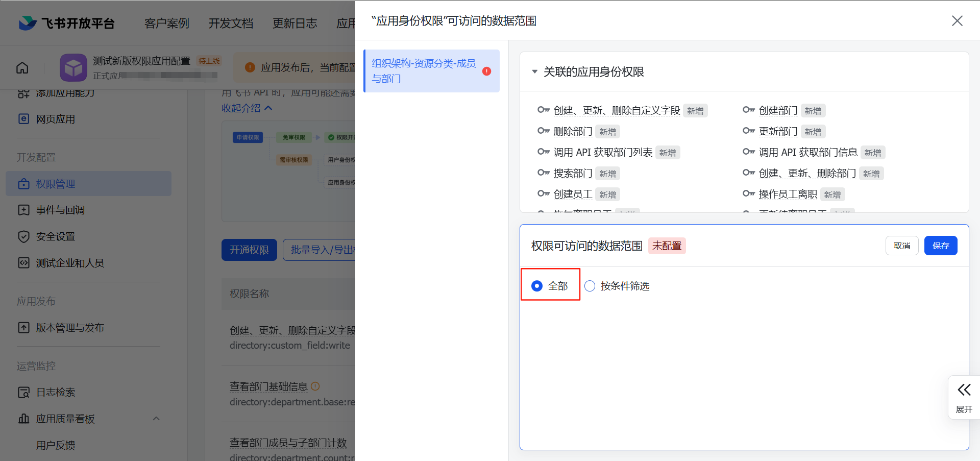Click the 需审核权限 node in the flow diagram
This screenshot has width=980, height=461.
293,160
